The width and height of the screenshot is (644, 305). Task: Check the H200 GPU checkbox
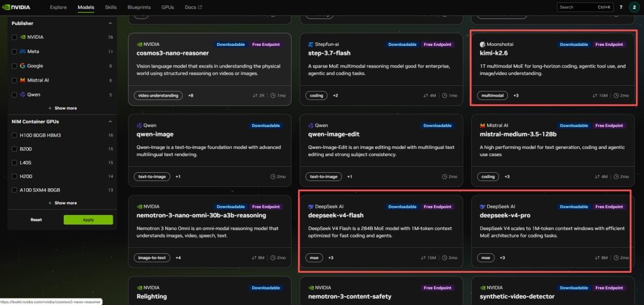point(14,176)
